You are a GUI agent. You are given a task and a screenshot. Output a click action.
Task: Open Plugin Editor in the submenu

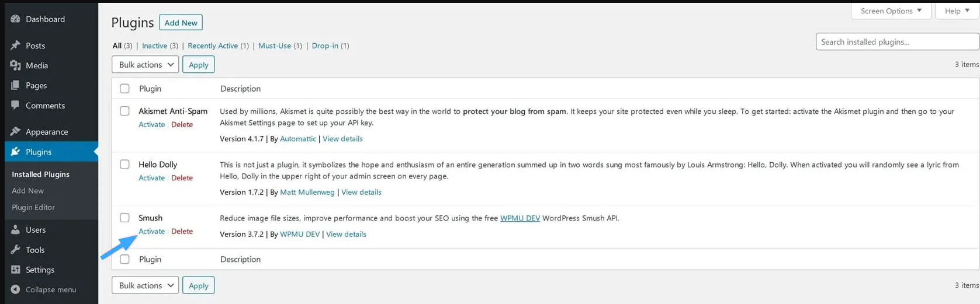pyautogui.click(x=33, y=207)
